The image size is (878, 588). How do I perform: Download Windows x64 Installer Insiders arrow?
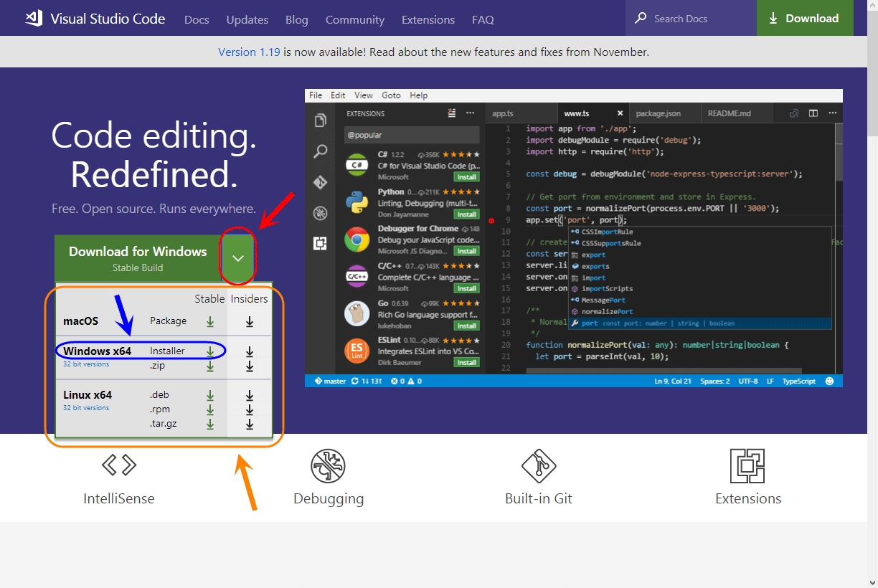[250, 351]
